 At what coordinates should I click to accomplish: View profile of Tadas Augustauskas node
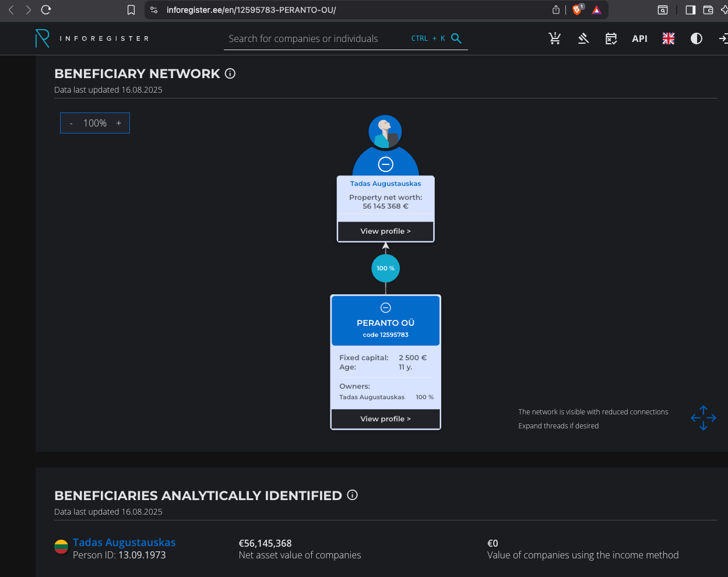tap(386, 231)
